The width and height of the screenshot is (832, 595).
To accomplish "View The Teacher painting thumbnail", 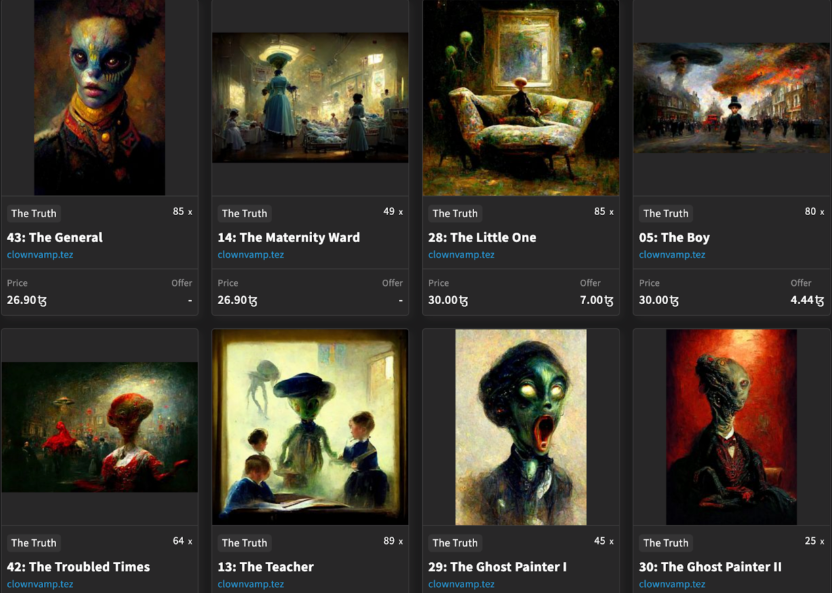I will point(310,427).
